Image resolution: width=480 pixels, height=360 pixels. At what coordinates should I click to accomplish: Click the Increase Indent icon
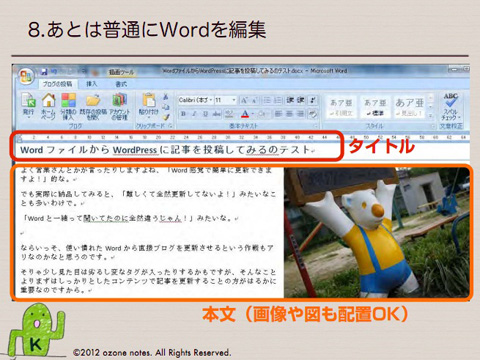tap(301, 100)
